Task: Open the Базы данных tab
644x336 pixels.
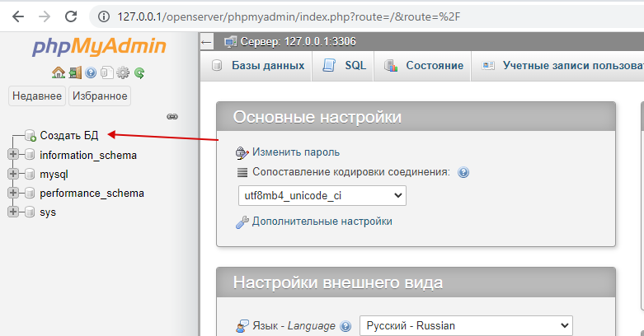Action: tap(258, 66)
